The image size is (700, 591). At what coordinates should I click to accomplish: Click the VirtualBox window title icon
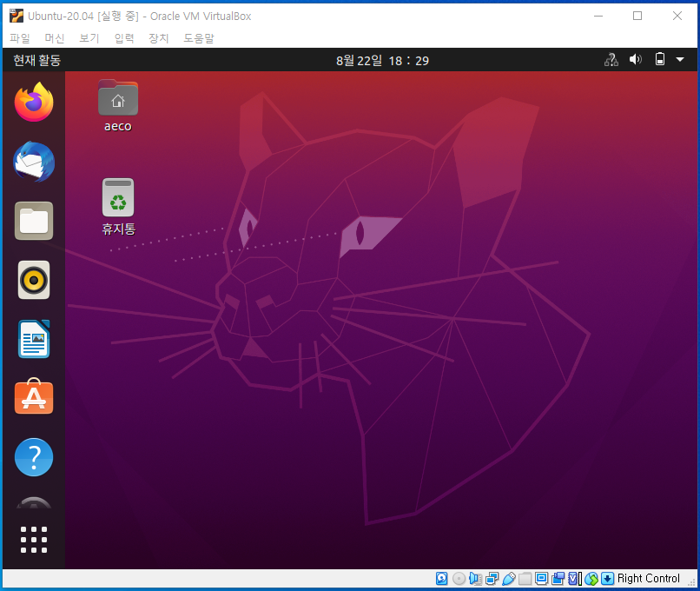coord(17,16)
